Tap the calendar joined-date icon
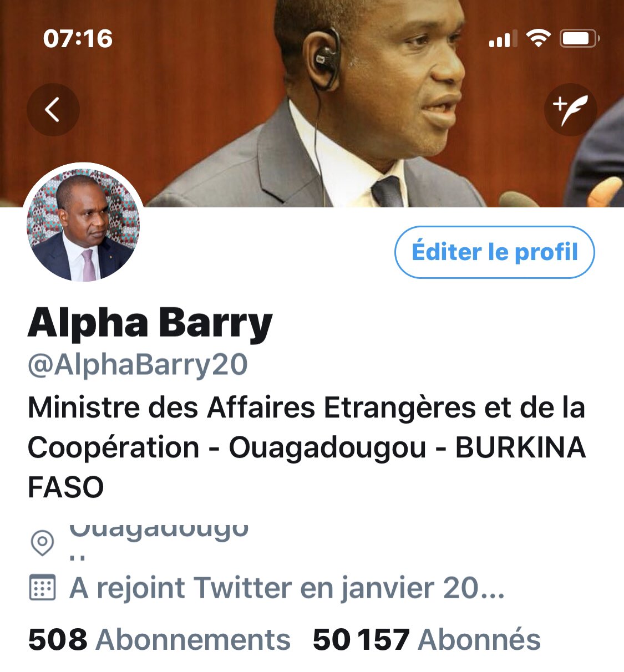Image resolution: width=624 pixels, height=672 pixels. (42, 588)
